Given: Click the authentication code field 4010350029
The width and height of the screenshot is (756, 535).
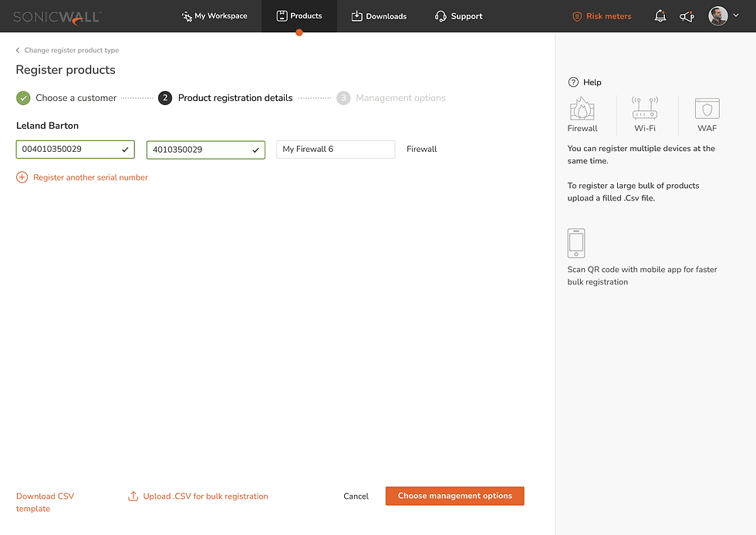Looking at the screenshot, I should tap(206, 150).
